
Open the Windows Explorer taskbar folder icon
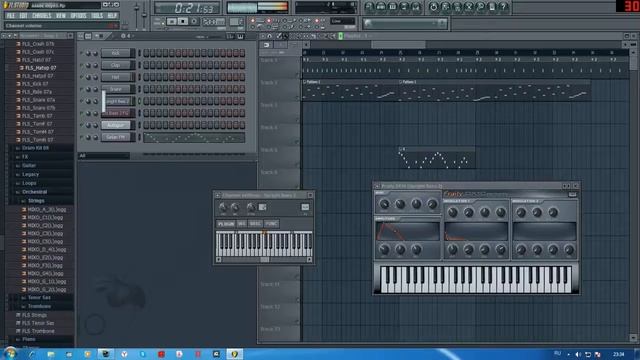coord(51,354)
